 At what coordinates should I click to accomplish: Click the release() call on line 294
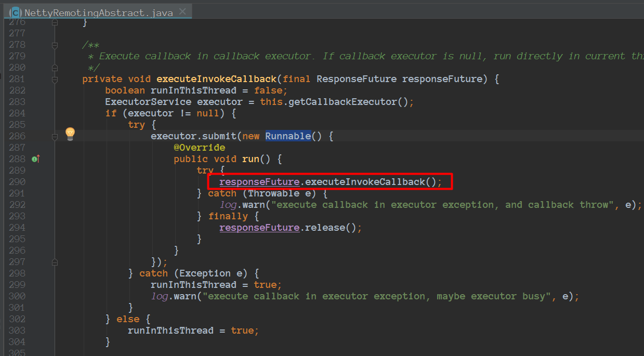[331, 228]
